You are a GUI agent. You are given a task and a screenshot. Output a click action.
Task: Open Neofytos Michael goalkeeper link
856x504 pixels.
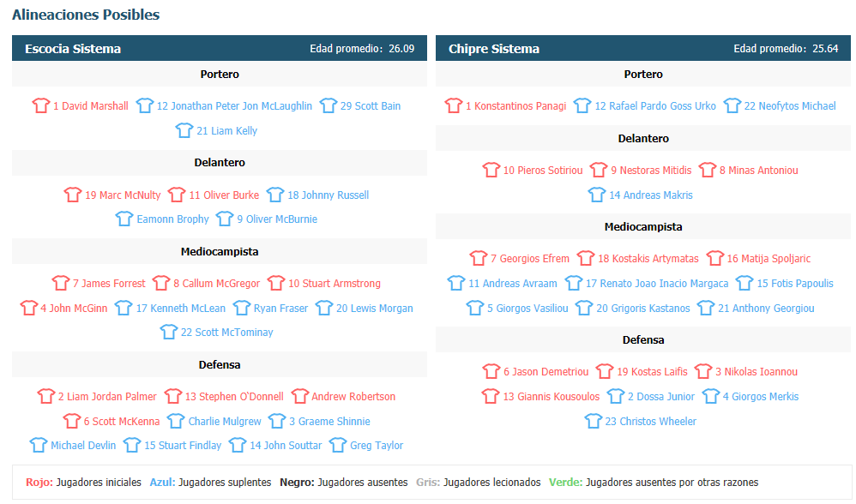pos(790,105)
